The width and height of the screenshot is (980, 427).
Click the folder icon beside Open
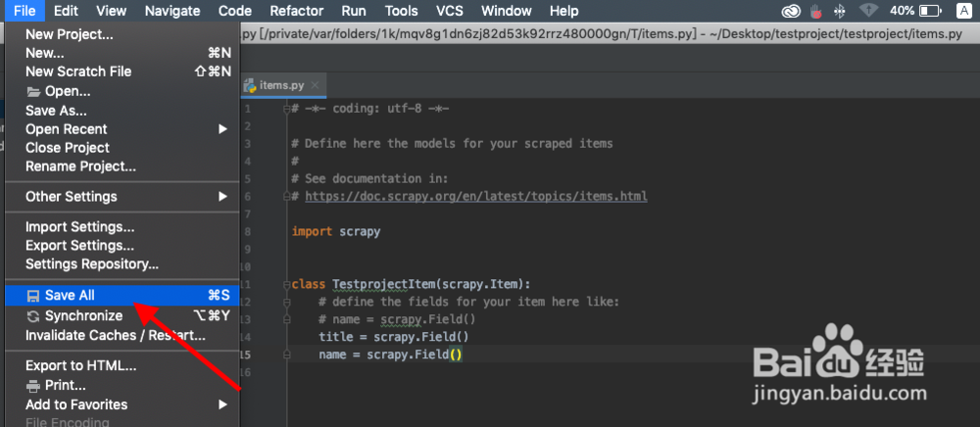34,91
